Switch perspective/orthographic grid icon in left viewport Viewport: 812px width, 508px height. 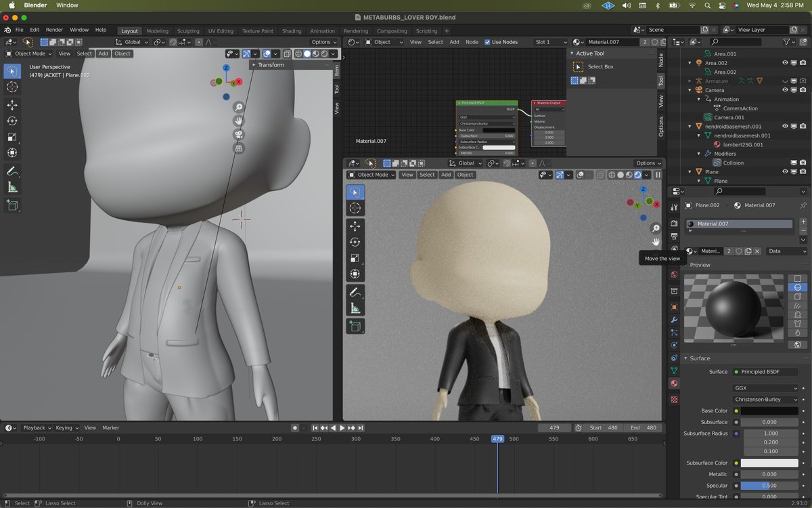tap(238, 148)
